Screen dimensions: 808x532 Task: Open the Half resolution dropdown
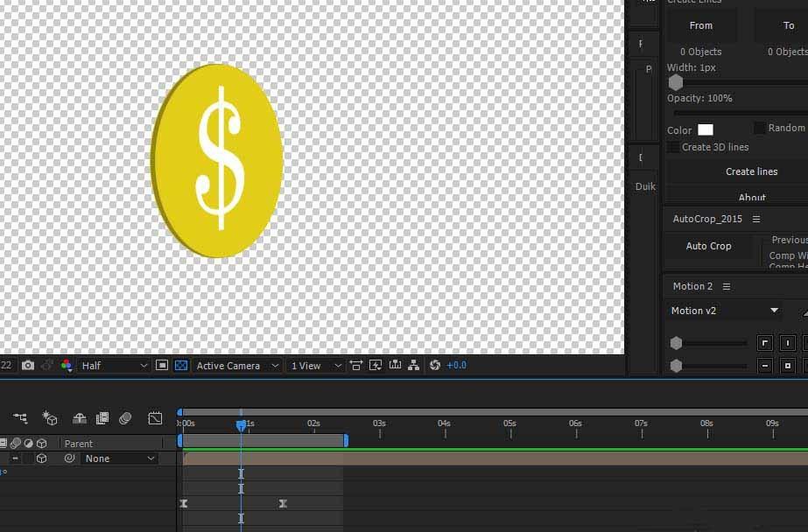click(x=115, y=366)
